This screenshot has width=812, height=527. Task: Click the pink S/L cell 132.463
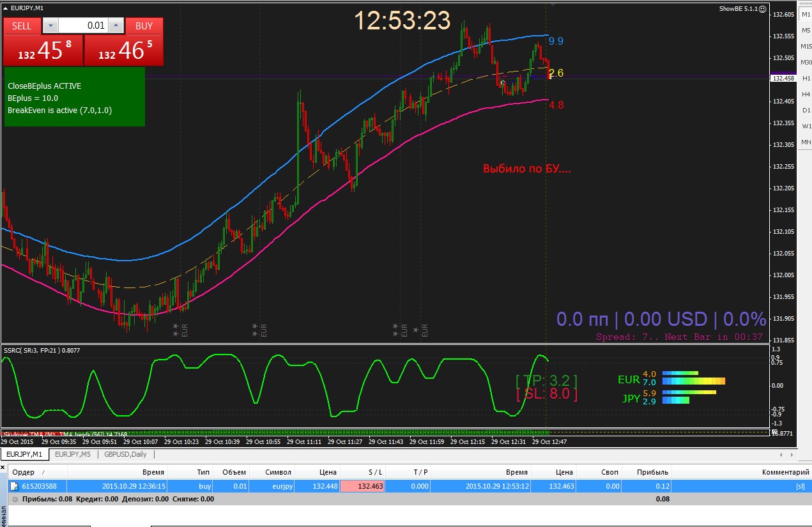click(x=363, y=486)
